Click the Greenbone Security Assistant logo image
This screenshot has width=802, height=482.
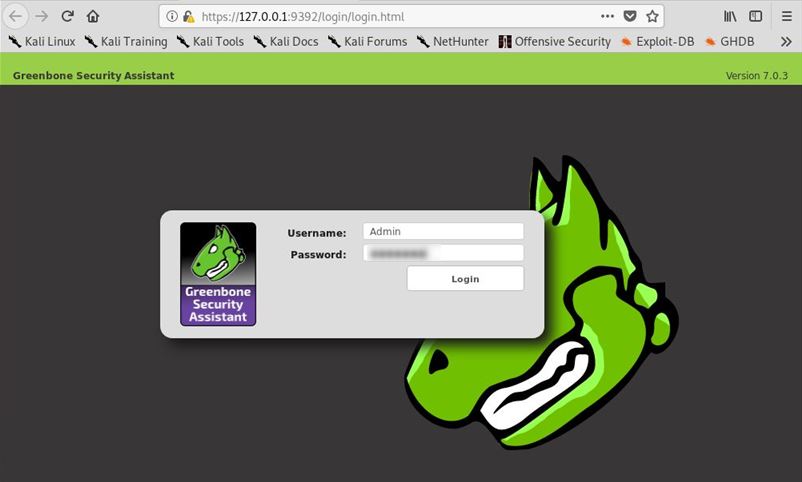tap(218, 274)
